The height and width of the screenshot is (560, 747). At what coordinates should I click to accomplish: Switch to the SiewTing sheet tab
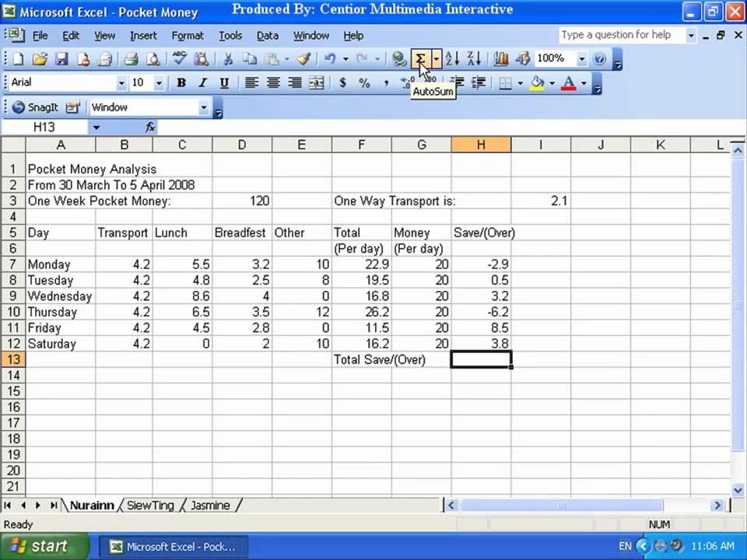click(150, 506)
